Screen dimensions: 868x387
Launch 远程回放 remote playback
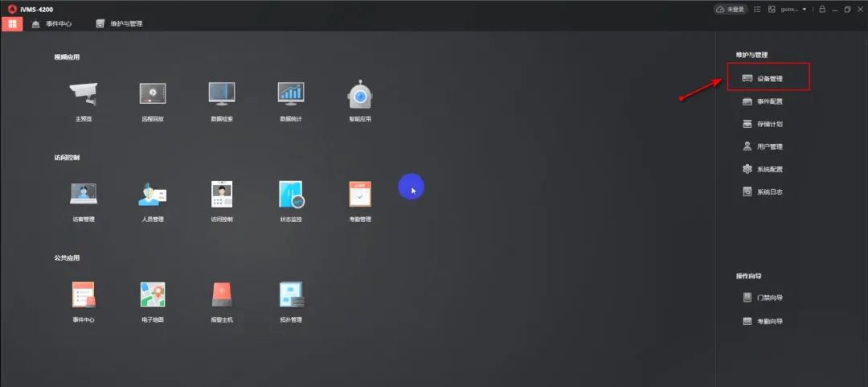[153, 95]
